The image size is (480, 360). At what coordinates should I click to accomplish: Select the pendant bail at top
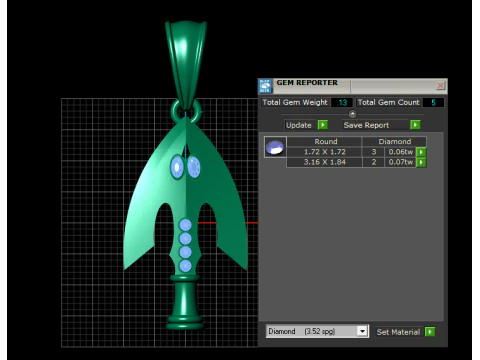click(186, 65)
